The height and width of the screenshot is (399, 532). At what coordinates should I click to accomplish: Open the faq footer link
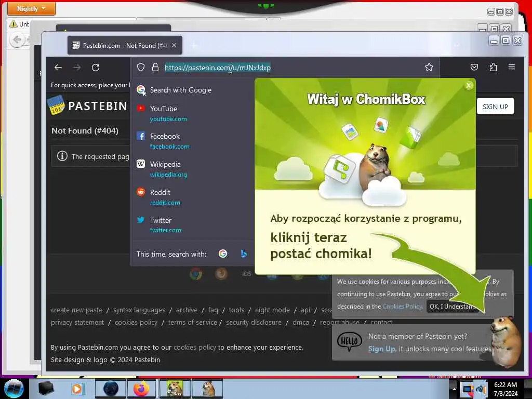click(x=213, y=310)
